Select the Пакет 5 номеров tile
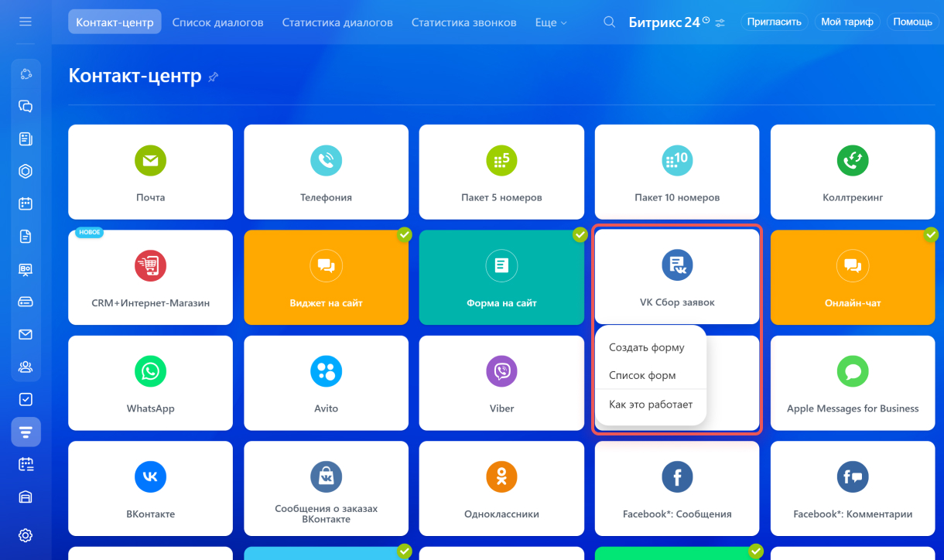This screenshot has height=560, width=944. [501, 172]
